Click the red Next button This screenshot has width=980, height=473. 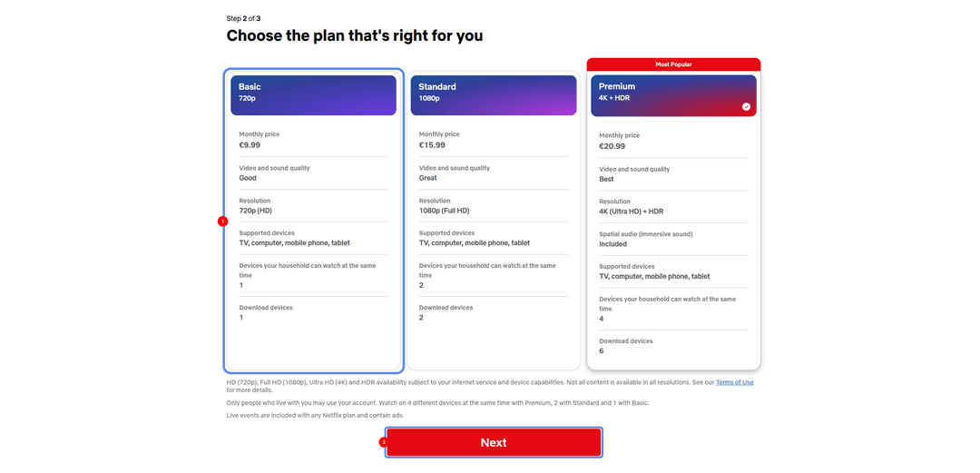point(494,442)
